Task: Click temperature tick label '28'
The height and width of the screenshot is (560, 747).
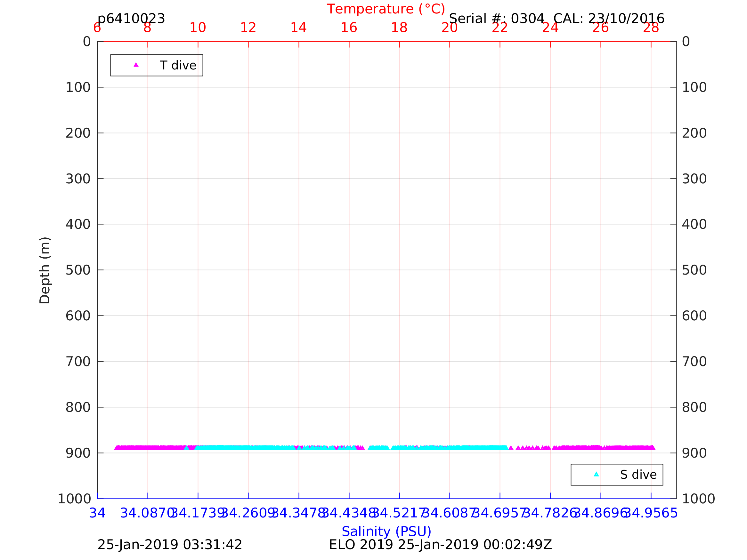Action: [651, 28]
